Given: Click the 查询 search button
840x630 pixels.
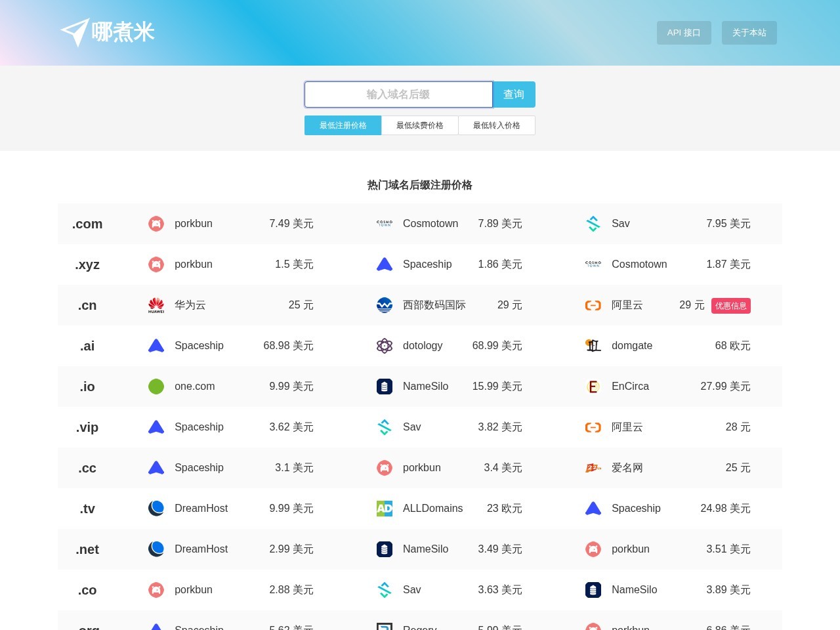Looking at the screenshot, I should point(514,94).
